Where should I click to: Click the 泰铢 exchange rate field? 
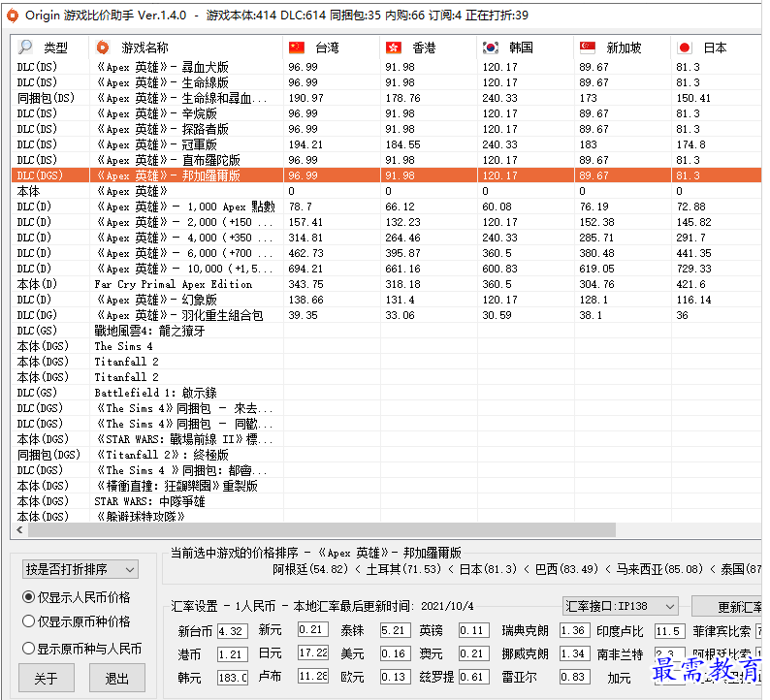coord(395,630)
